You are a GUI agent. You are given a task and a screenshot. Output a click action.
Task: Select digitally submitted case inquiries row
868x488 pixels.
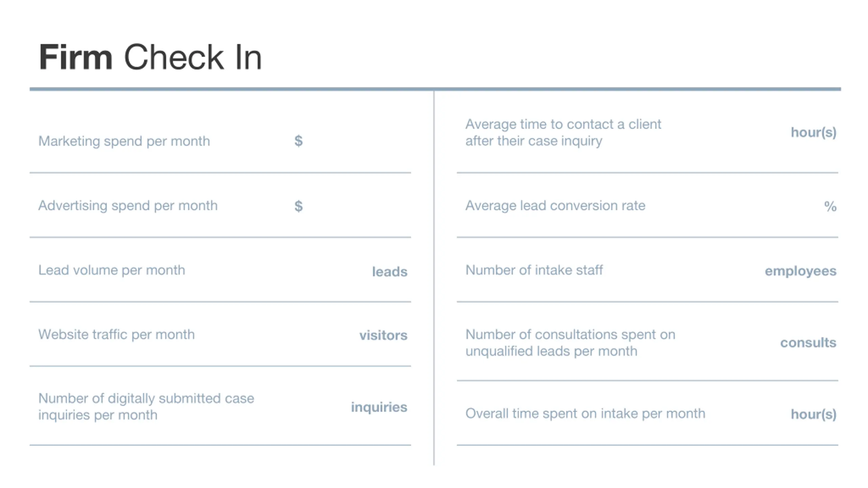(220, 406)
